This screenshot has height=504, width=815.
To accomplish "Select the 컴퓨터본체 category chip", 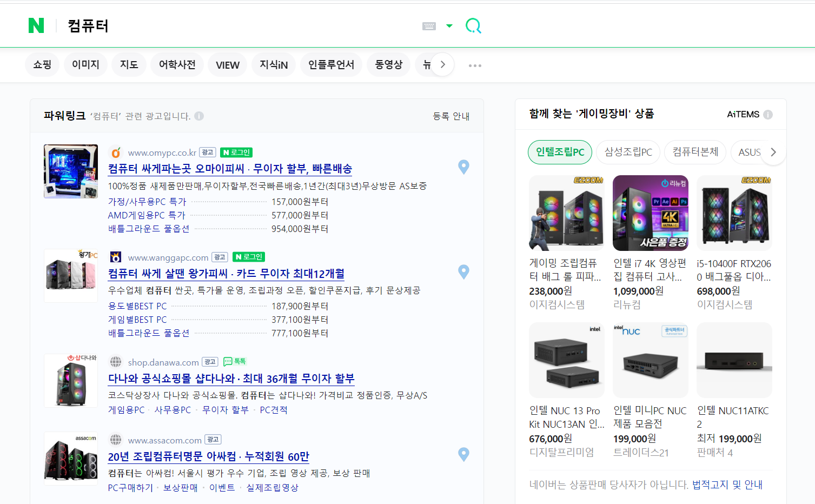I will 695,152.
